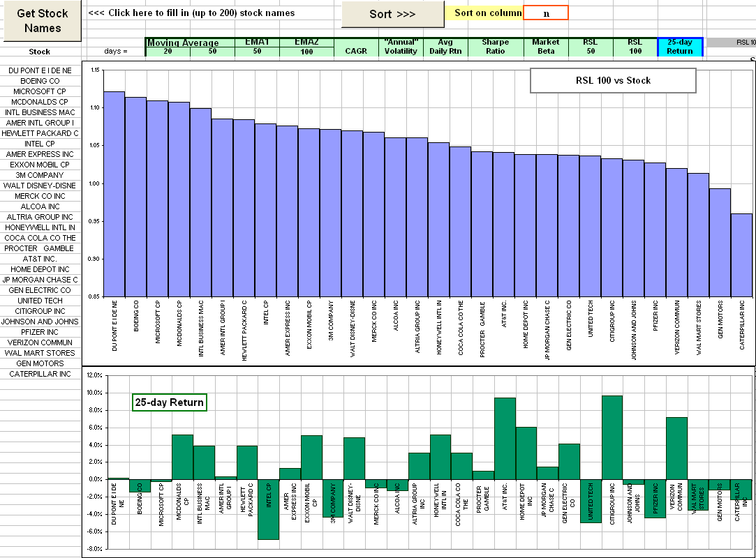Click the CATERPILLAR INC bar in RSL 100 chart
The image size is (756, 558).
click(x=741, y=255)
